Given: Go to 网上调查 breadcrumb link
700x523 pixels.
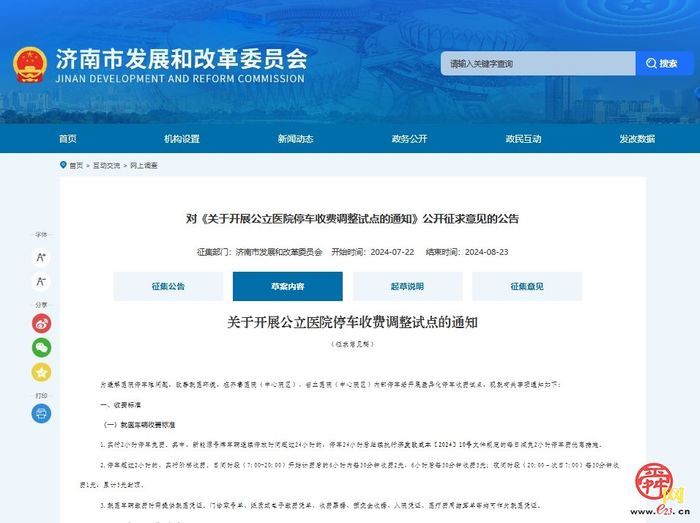Looking at the screenshot, I should click(144, 166).
